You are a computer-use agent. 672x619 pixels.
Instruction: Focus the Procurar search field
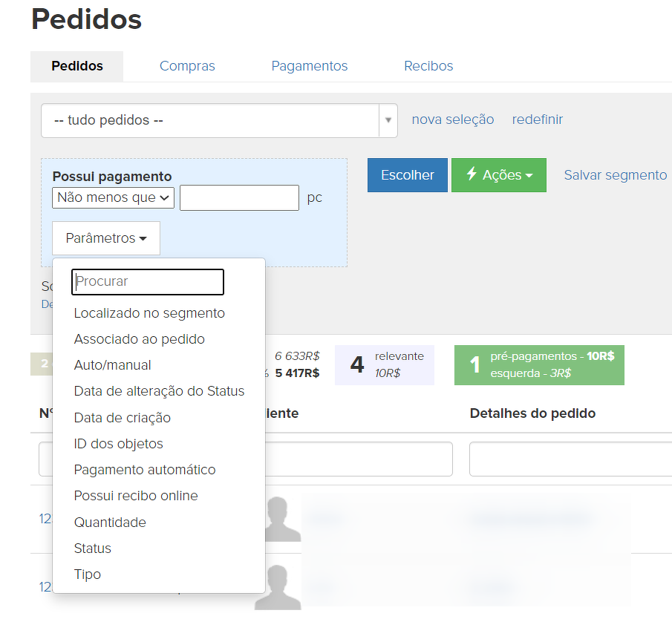click(148, 281)
